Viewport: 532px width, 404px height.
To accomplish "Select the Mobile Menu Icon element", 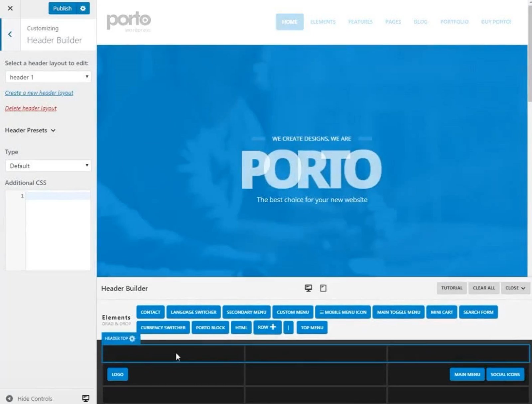I will (343, 312).
